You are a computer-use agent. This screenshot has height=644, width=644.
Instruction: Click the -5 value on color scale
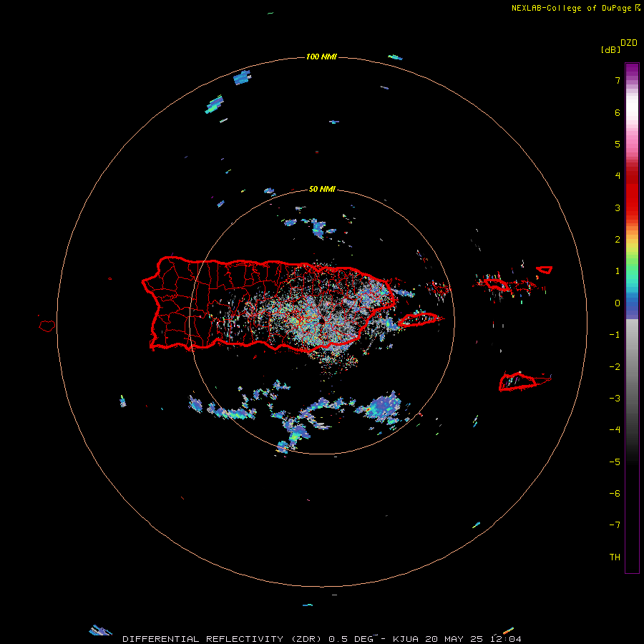click(615, 462)
